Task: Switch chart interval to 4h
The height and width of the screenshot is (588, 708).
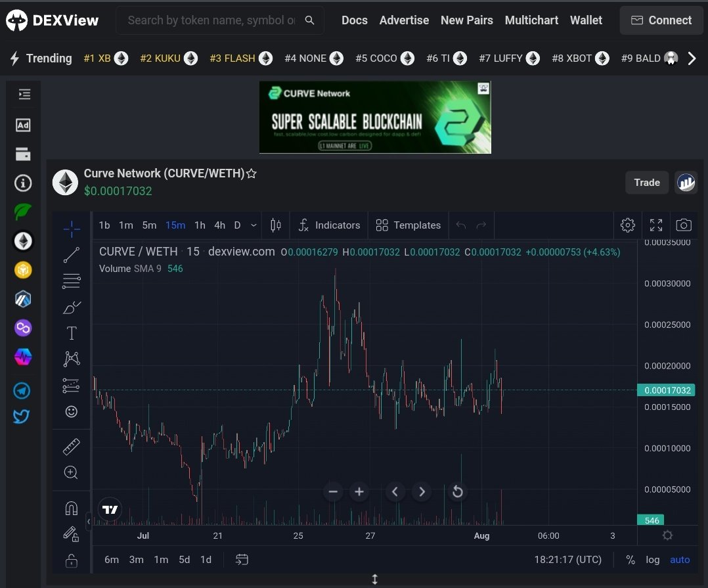Action: tap(219, 225)
